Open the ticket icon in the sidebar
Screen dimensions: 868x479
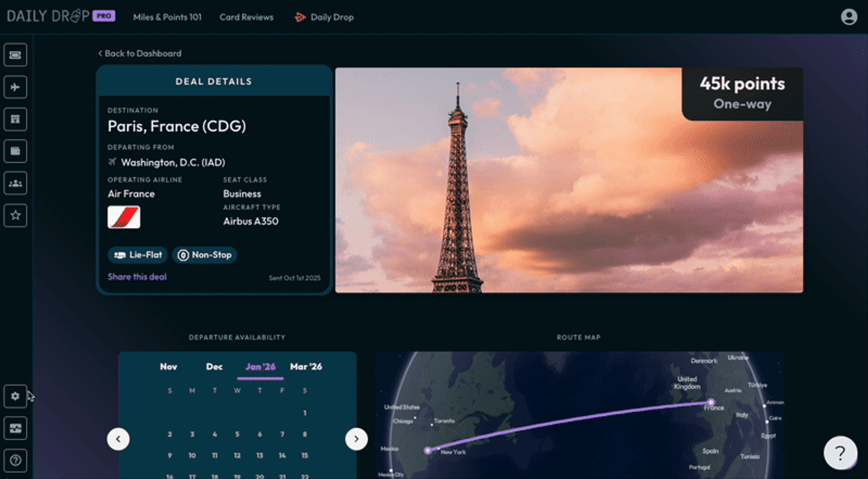click(15, 55)
